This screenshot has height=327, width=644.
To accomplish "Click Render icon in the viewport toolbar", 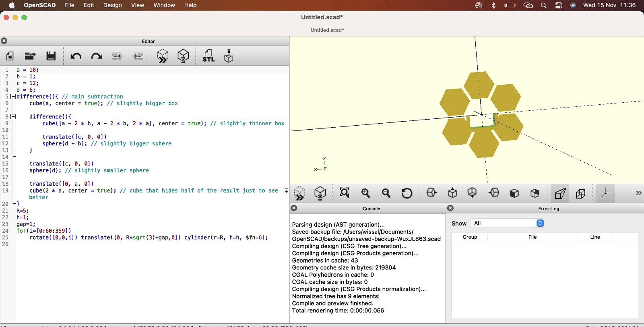I will coord(320,193).
